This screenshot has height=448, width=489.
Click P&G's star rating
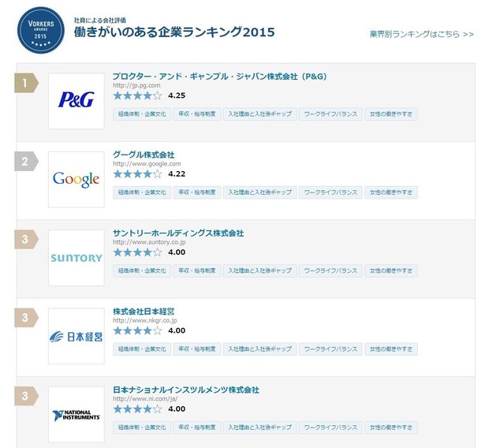137,95
